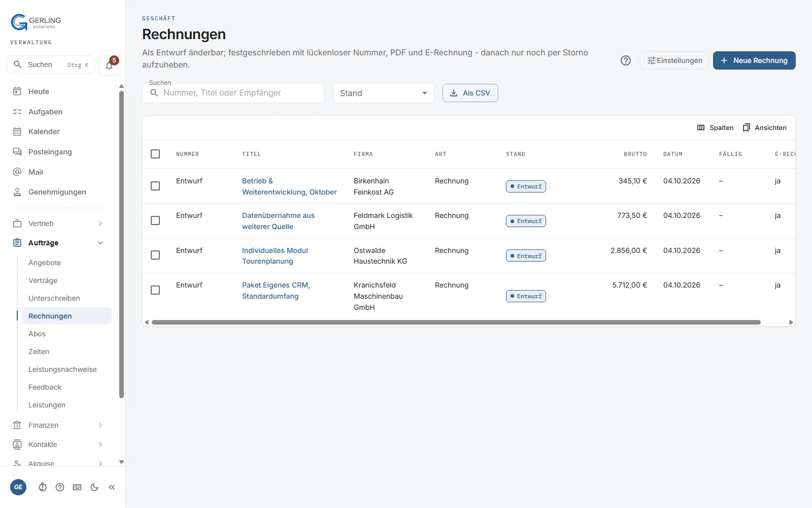Open help icon in the bottom bar
Image resolution: width=812 pixels, height=508 pixels.
(x=60, y=487)
